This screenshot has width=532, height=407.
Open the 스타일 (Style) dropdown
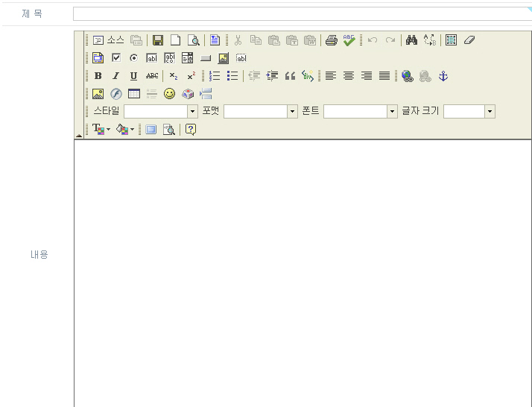(x=192, y=111)
